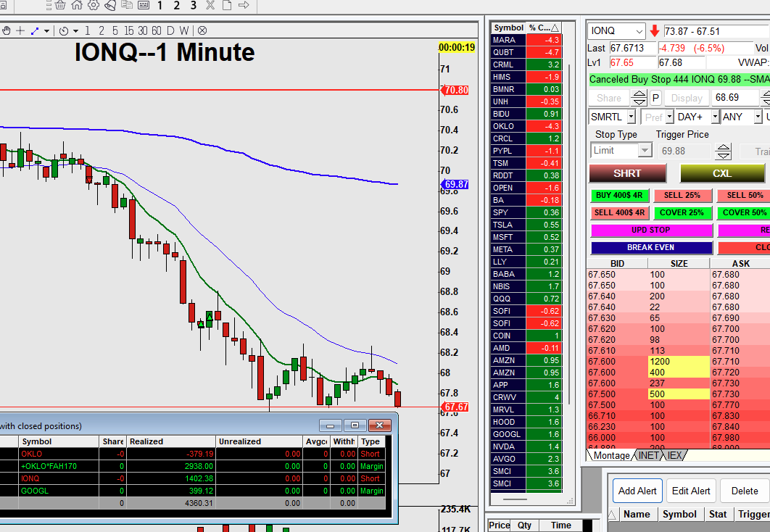
Task: Switch to layout 2 in top toolbar
Action: (177, 5)
